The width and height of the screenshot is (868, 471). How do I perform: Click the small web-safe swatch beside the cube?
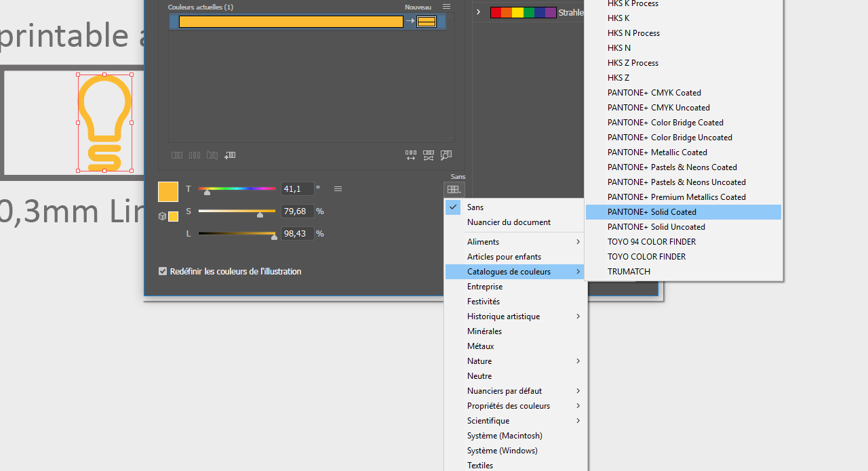click(174, 216)
